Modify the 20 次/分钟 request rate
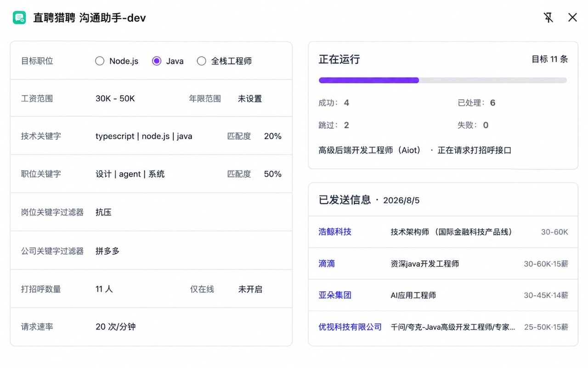588x368 pixels. tap(116, 327)
